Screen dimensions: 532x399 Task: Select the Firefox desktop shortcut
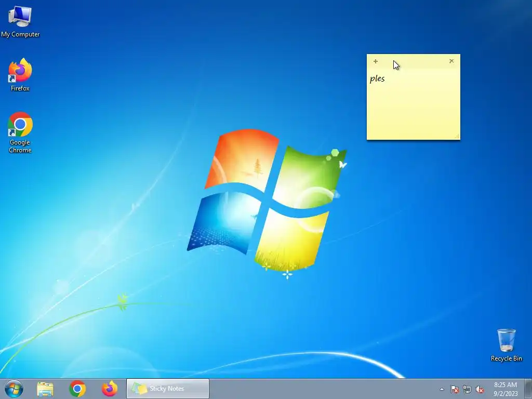[x=20, y=75]
